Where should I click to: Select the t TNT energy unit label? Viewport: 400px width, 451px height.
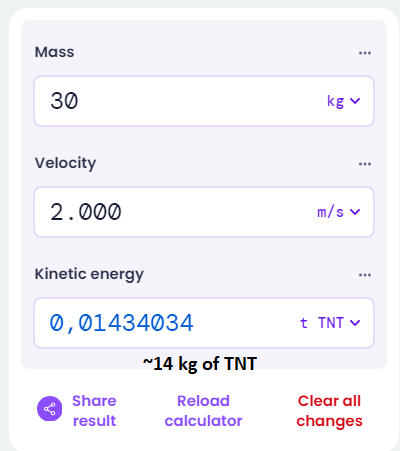click(322, 323)
